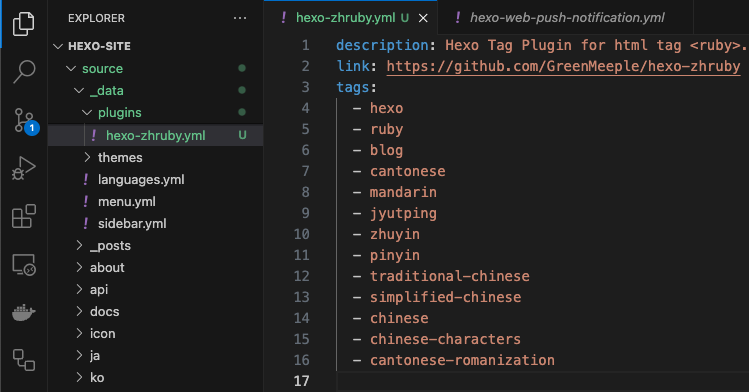Screen dimensions: 749x392
Task: Open the Remote Explorer icon
Action: click(x=23, y=265)
